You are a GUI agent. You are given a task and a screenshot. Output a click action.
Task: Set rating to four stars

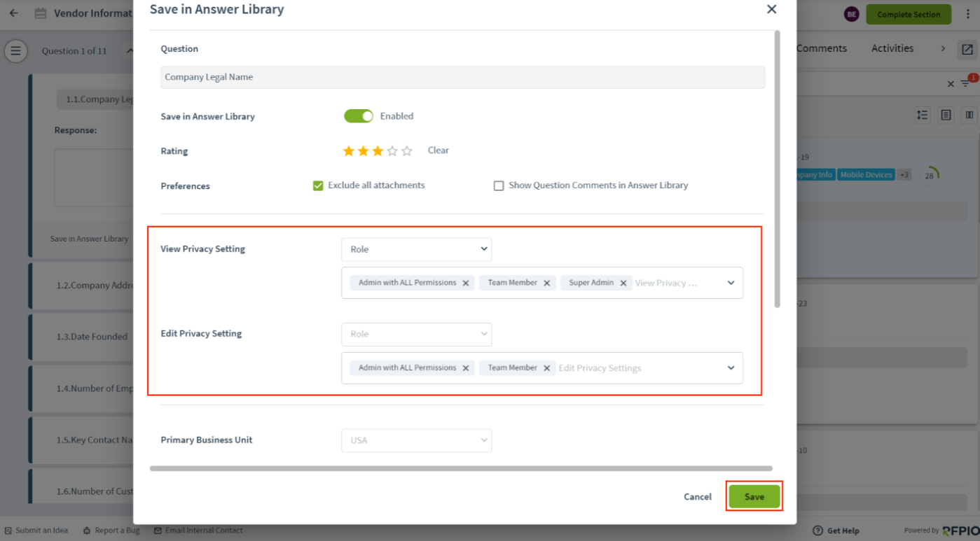pyautogui.click(x=392, y=150)
